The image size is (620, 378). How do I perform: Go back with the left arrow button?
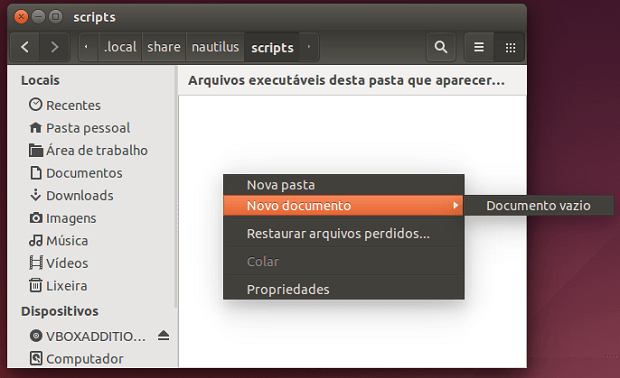25,47
